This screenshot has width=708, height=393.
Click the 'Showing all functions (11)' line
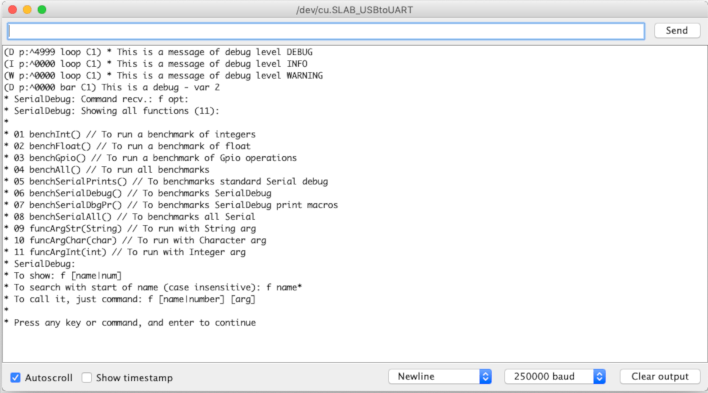pos(112,111)
